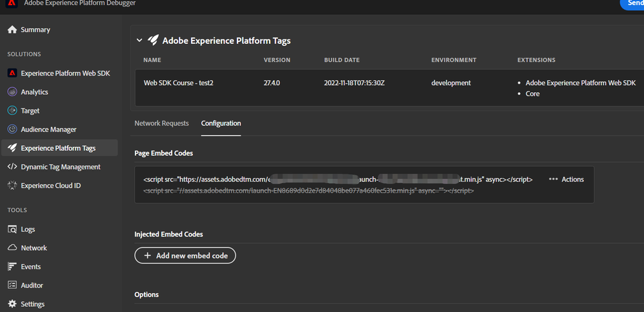
Task: Click the Network cloud icon
Action: pos(12,248)
